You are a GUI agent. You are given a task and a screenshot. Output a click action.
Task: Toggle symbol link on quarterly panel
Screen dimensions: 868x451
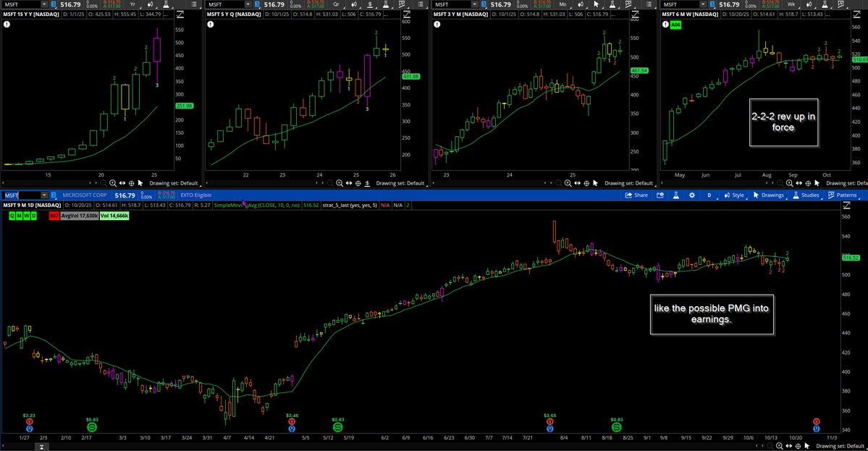[258, 4]
